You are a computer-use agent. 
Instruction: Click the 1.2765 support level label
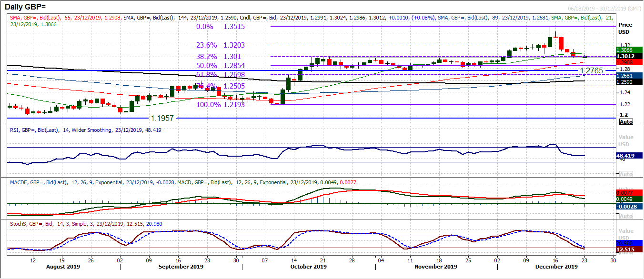pyautogui.click(x=592, y=70)
